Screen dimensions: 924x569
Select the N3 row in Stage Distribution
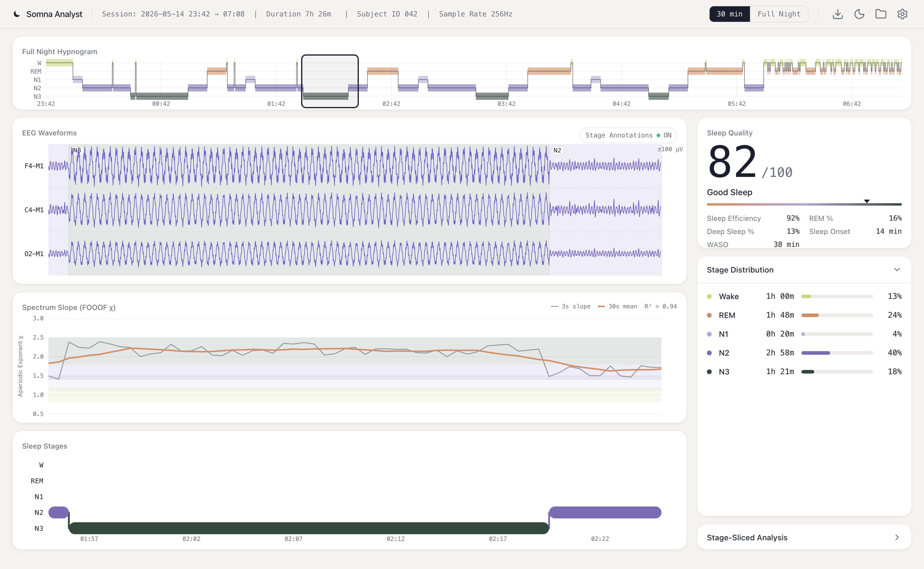click(804, 371)
